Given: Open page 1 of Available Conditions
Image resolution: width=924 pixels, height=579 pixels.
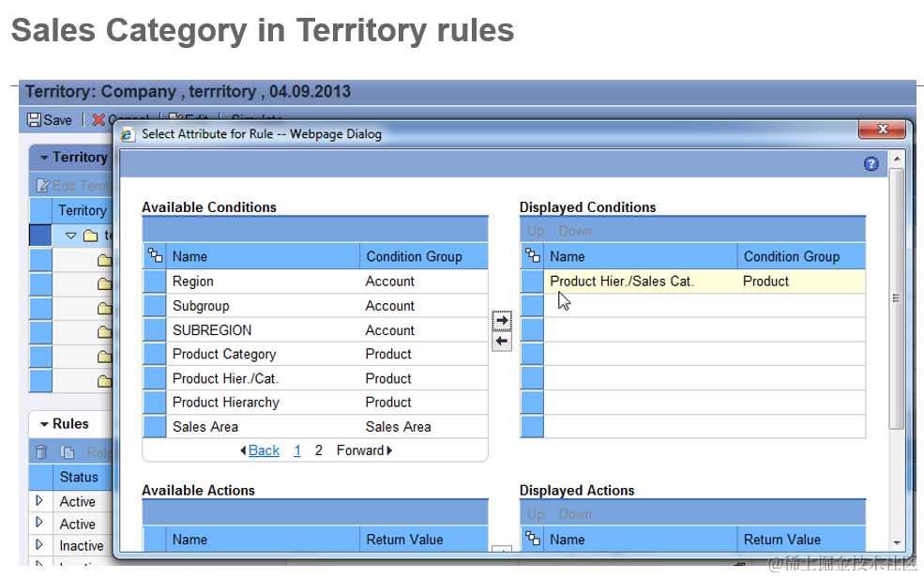Looking at the screenshot, I should point(297,450).
